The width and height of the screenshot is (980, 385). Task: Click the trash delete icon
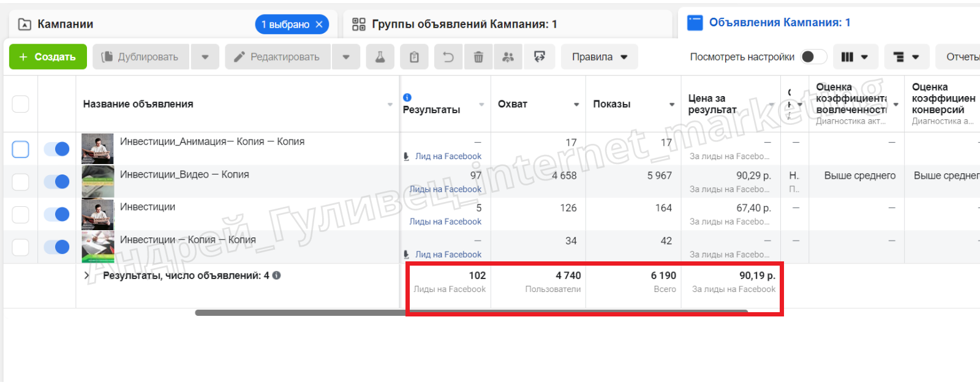click(478, 57)
